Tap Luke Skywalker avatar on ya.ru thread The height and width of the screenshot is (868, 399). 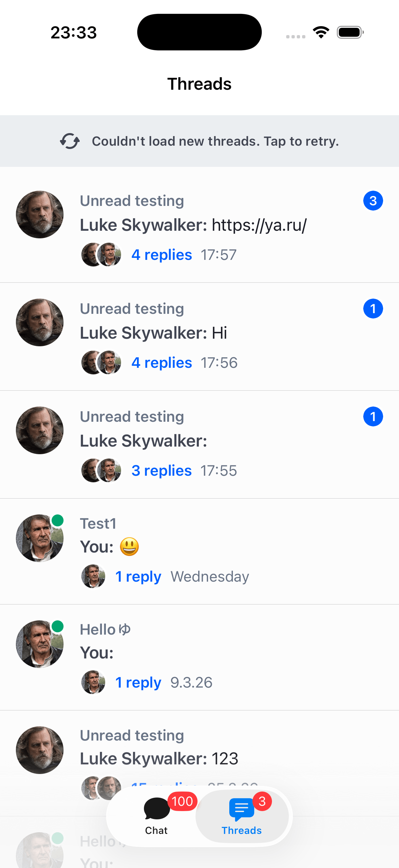pyautogui.click(x=40, y=215)
